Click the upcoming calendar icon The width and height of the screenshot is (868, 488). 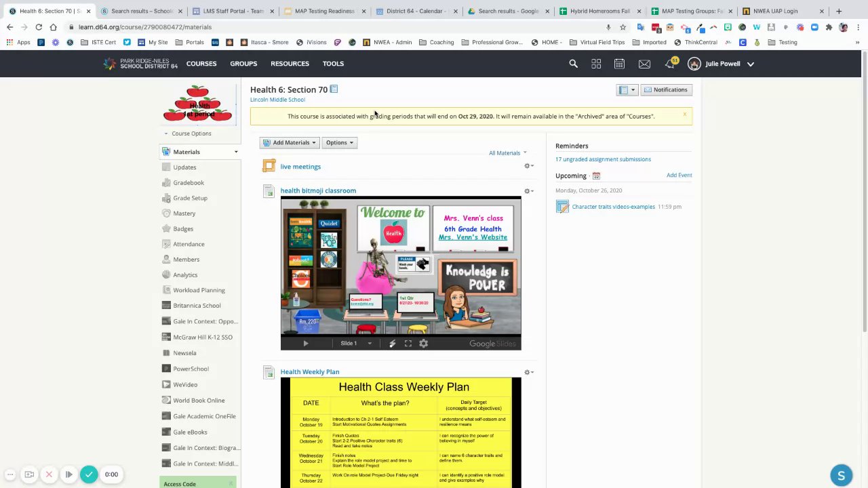[x=596, y=176]
